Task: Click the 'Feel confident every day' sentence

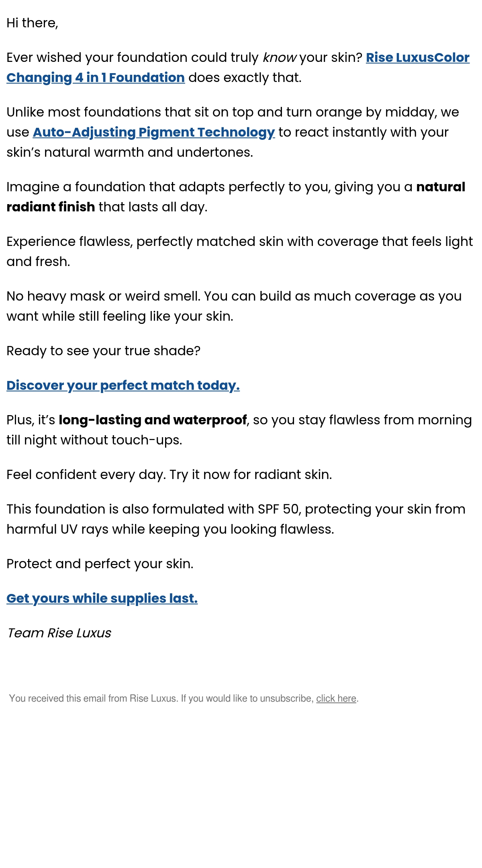Action: (x=86, y=475)
